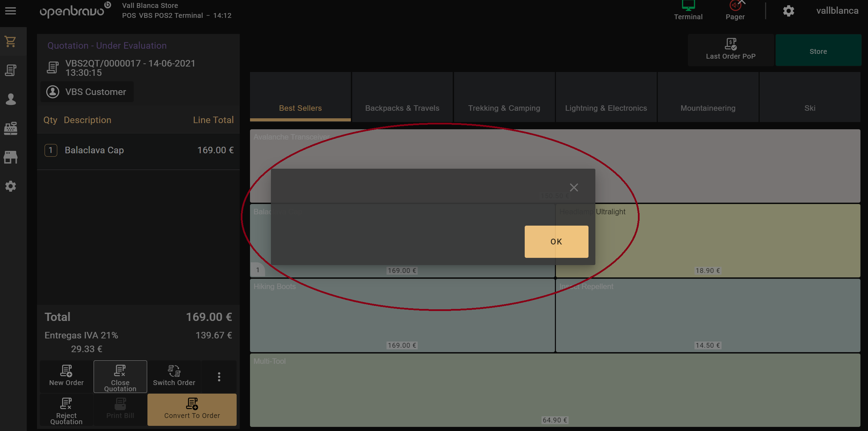Image resolution: width=868 pixels, height=431 pixels.
Task: Click the Close Quotation button
Action: [120, 377]
